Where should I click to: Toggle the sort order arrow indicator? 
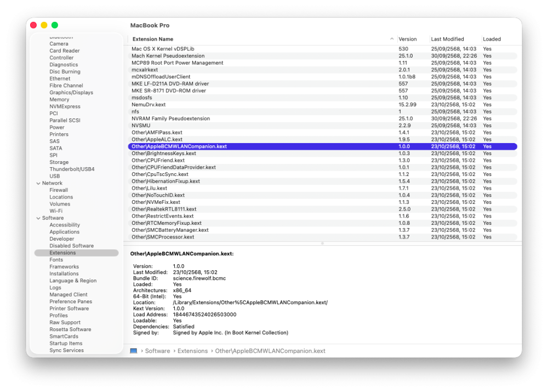(x=391, y=39)
